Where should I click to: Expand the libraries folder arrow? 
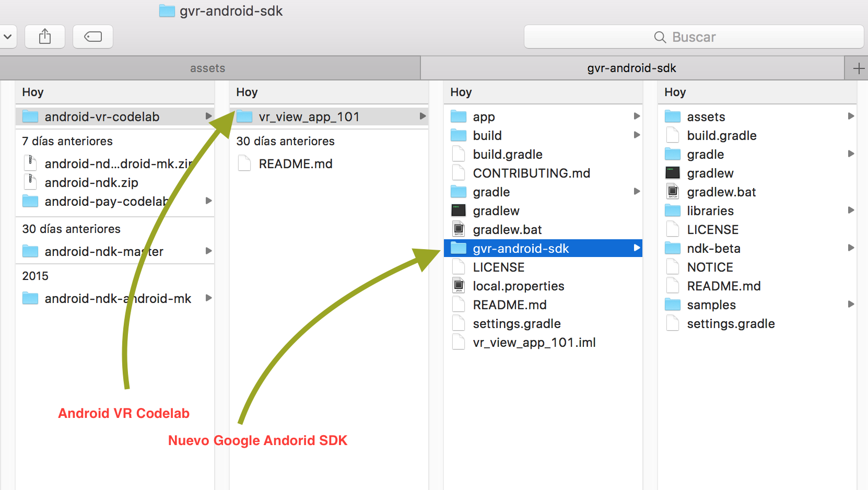tap(851, 210)
